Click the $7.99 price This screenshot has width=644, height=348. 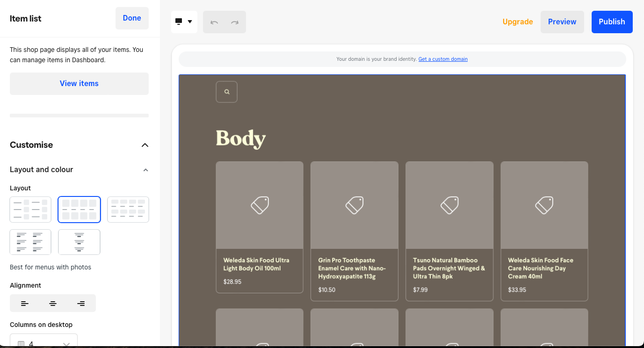[420, 290]
